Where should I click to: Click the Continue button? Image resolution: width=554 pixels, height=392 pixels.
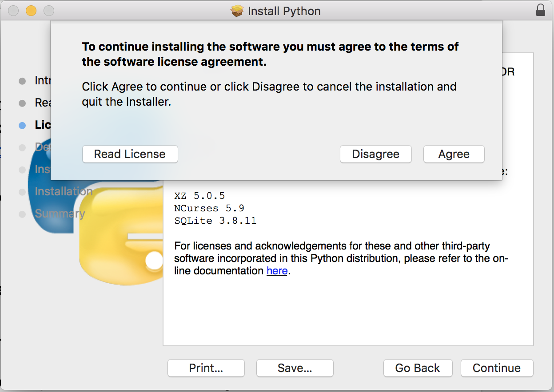tap(497, 368)
